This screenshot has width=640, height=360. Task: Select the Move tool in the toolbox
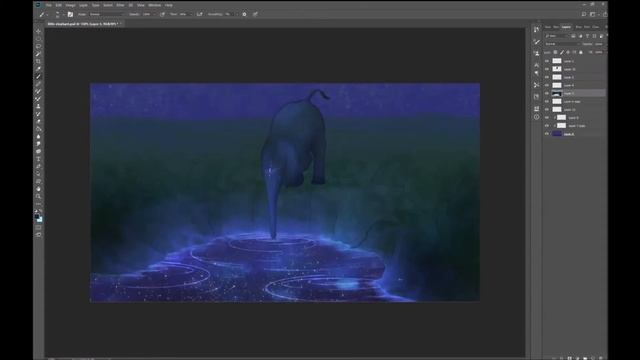click(39, 31)
